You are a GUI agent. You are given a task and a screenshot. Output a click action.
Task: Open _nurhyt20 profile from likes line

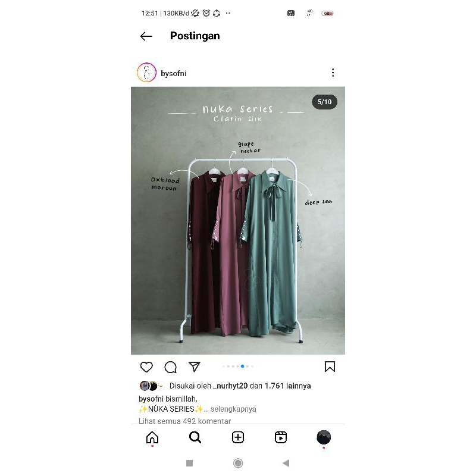tap(230, 386)
